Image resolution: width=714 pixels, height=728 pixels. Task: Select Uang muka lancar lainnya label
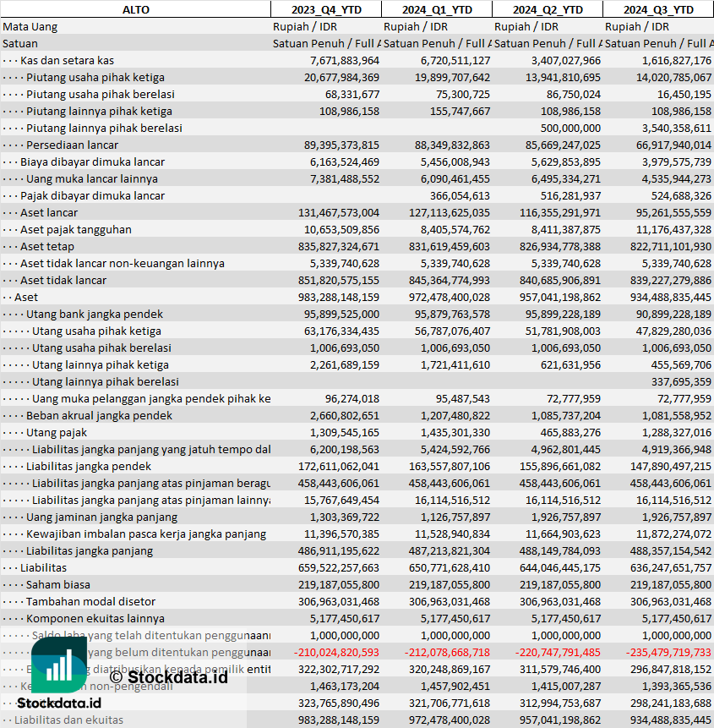92,178
